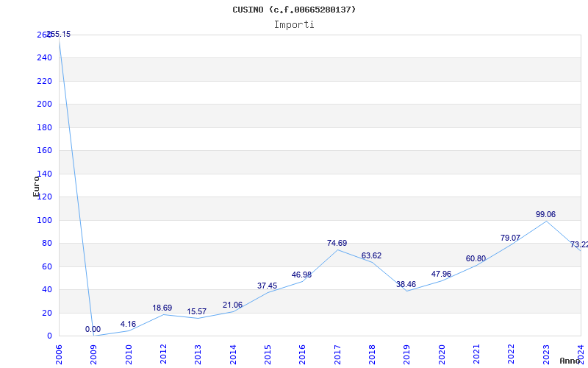This screenshot has width=588, height=368.
Task: Click the 40 y-axis tick label
Action: [46, 290]
